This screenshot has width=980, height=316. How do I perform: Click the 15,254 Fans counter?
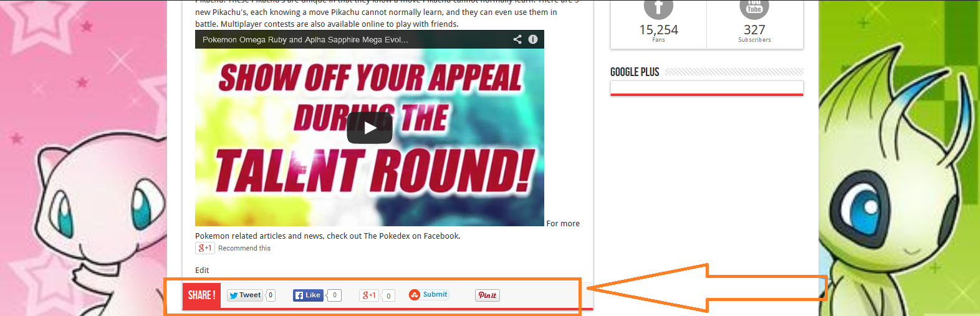click(658, 32)
